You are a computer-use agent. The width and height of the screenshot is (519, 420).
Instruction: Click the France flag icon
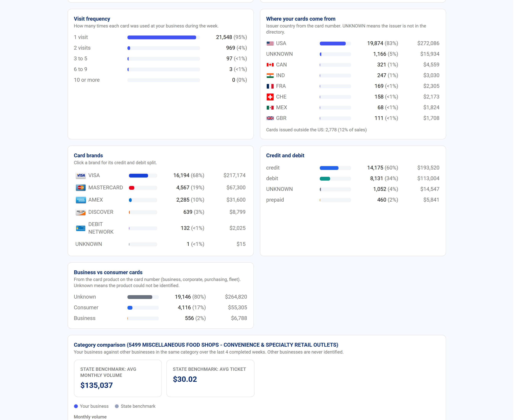pyautogui.click(x=270, y=86)
